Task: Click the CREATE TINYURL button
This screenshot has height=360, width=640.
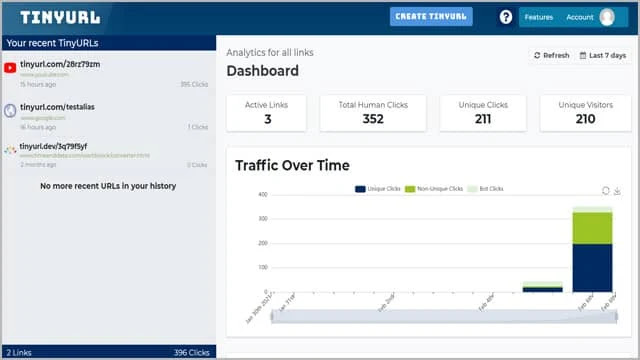Action: pos(431,17)
